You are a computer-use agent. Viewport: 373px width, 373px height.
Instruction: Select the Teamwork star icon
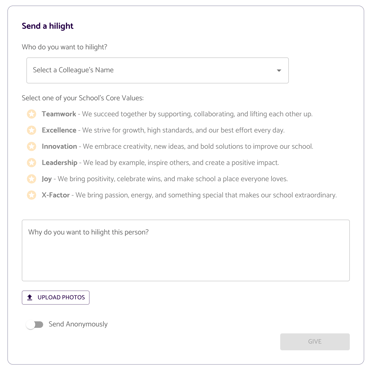[31, 114]
